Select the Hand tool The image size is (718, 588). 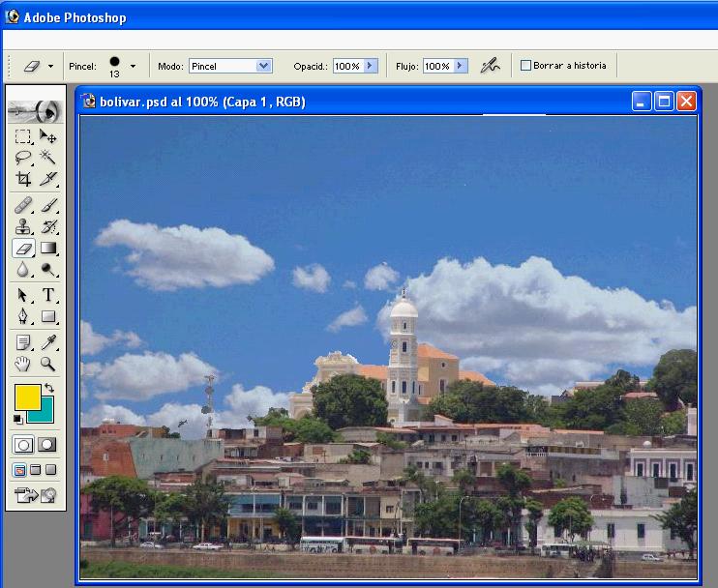coord(23,365)
